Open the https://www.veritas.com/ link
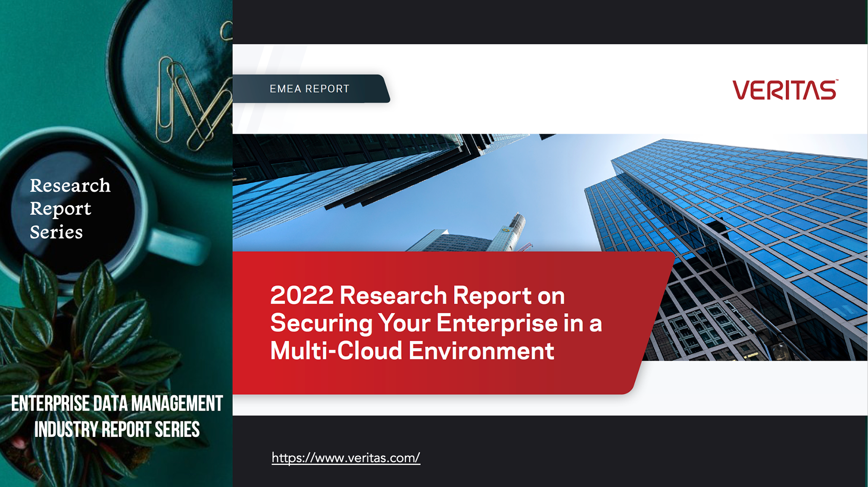 click(x=346, y=458)
